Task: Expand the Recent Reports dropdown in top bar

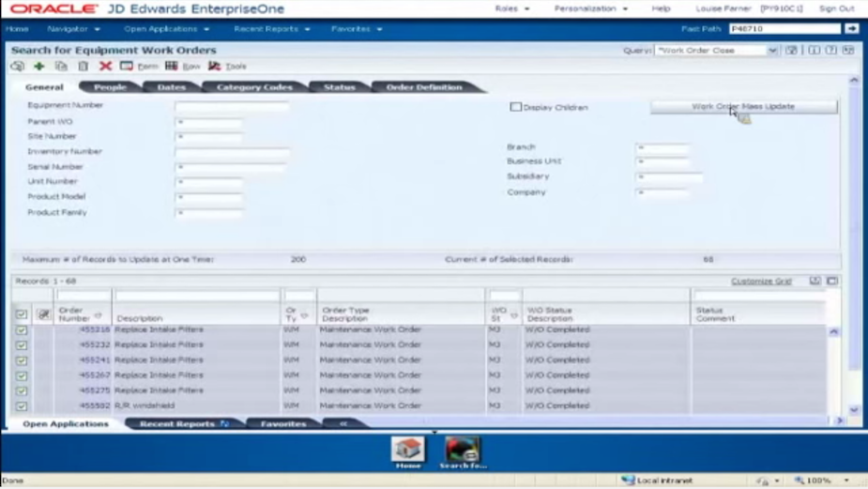Action: 272,29
